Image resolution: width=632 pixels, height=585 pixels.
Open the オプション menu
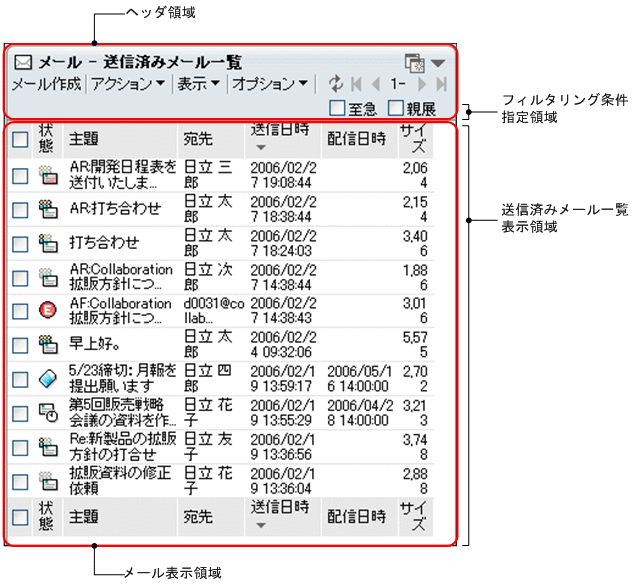[270, 84]
